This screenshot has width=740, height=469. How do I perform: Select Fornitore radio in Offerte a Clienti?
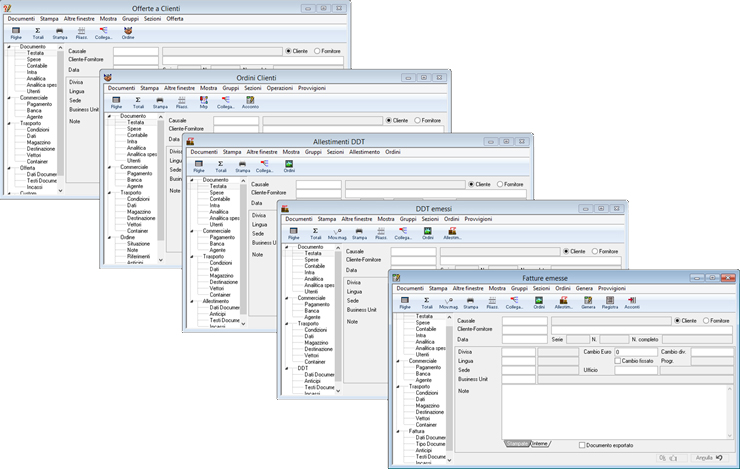pyautogui.click(x=317, y=51)
